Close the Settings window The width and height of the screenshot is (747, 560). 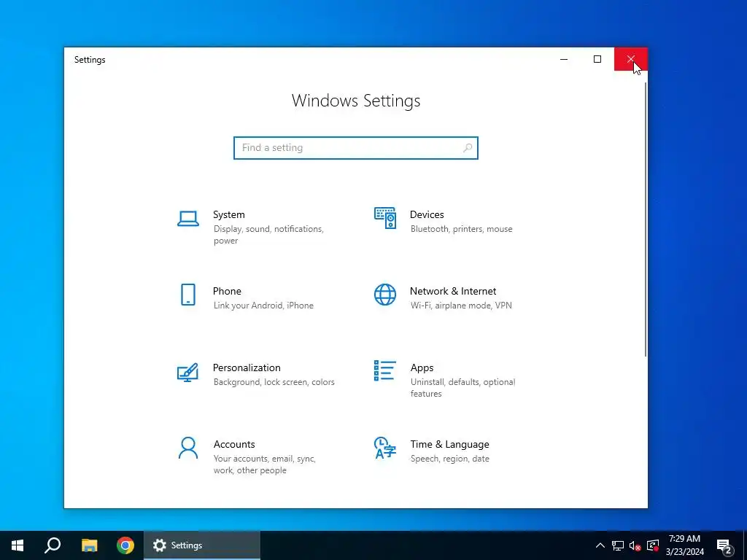click(x=631, y=59)
